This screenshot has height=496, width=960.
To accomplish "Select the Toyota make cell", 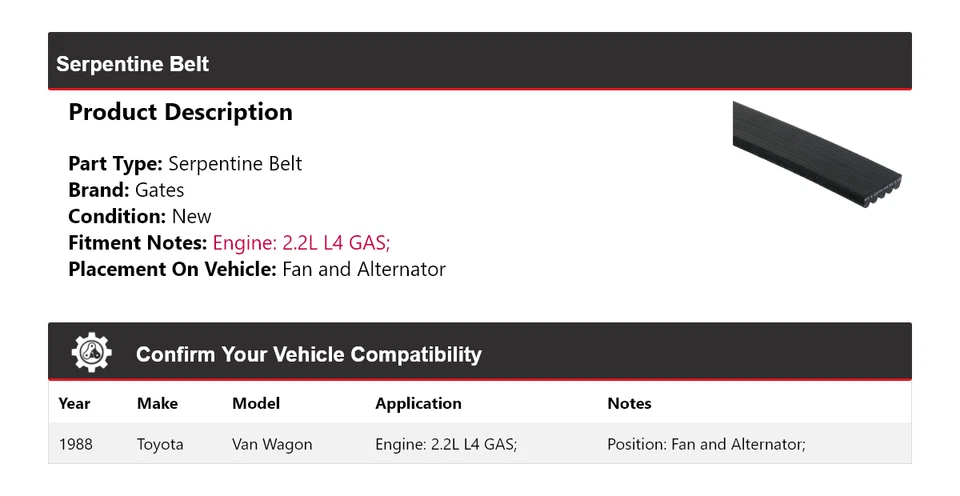I will click(160, 444).
